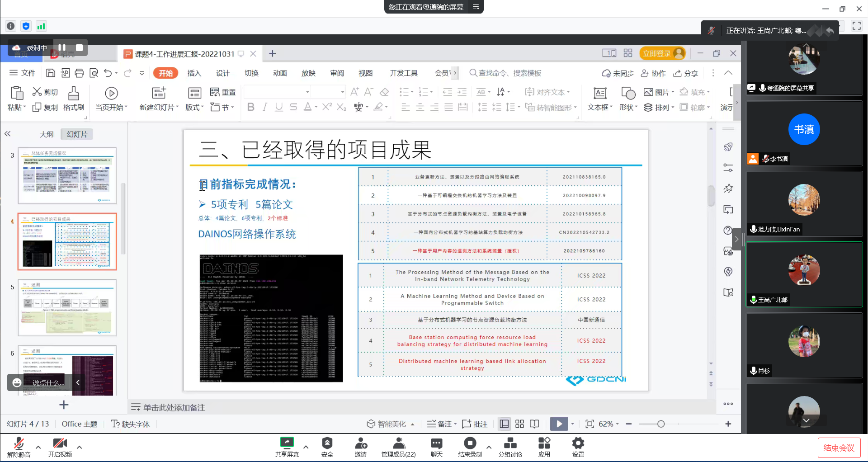The image size is (868, 462).
Task: Click the Undo arrow icon
Action: point(108,73)
